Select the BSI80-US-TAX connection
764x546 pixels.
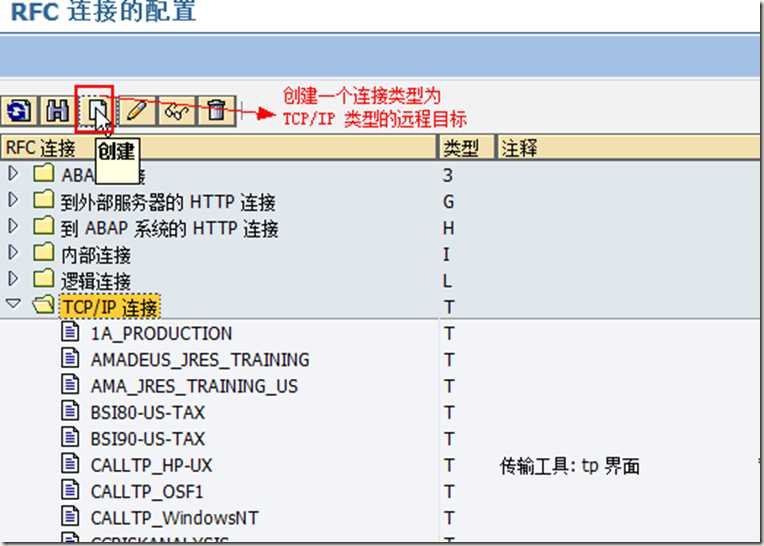(148, 413)
